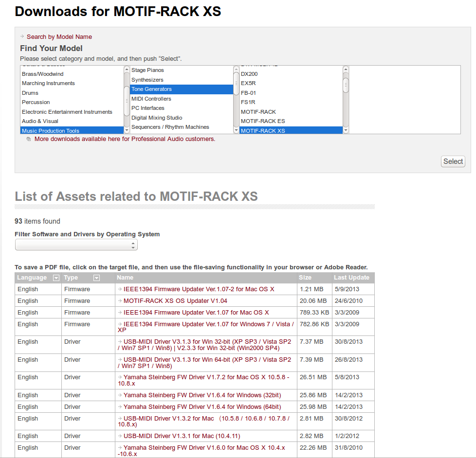The image size is (476, 458).
Task: Choose Stage Pianos subcategory
Action: pyautogui.click(x=182, y=70)
